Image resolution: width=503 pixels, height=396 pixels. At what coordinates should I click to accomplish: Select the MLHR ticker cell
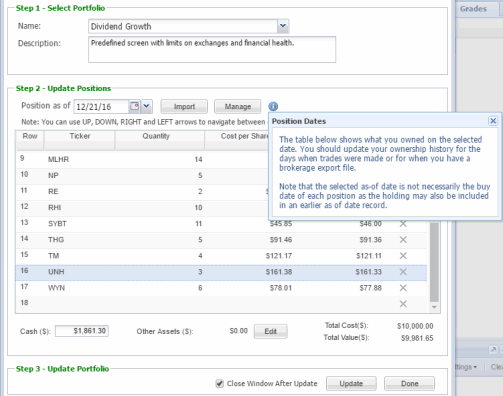point(58,159)
